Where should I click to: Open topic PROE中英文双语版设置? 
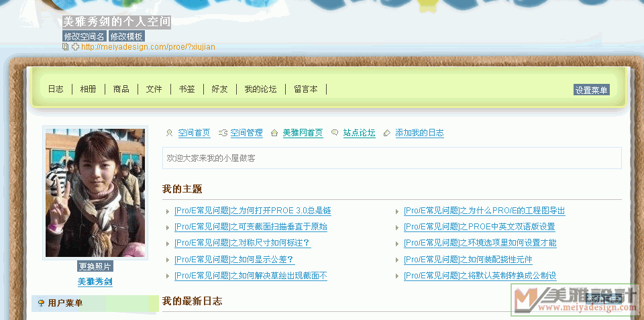(x=479, y=227)
